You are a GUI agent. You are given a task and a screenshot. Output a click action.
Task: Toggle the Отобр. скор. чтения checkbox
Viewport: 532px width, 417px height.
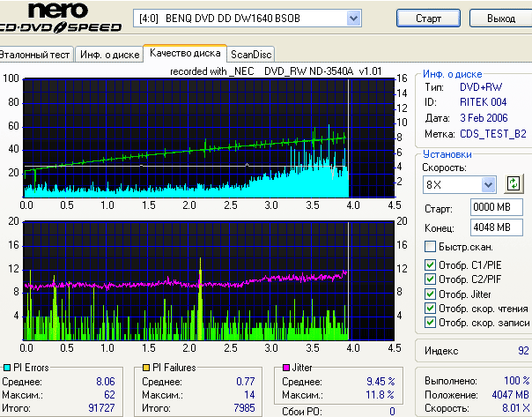tap(430, 308)
